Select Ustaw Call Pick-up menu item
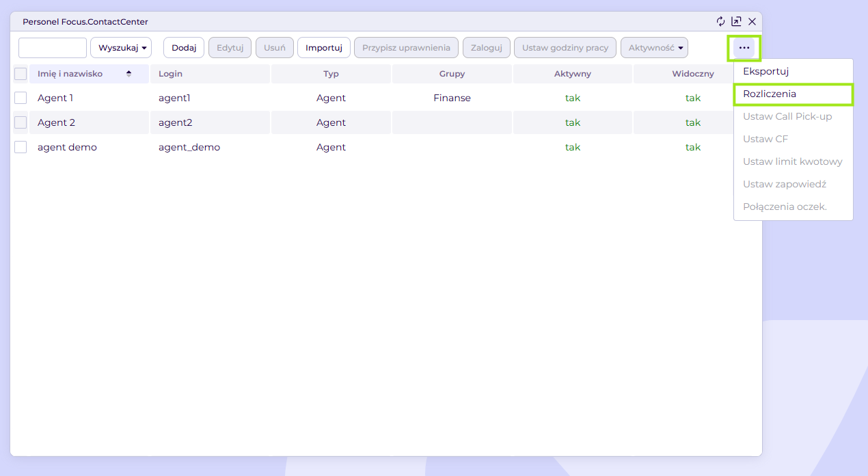The height and width of the screenshot is (476, 868). click(x=793, y=116)
